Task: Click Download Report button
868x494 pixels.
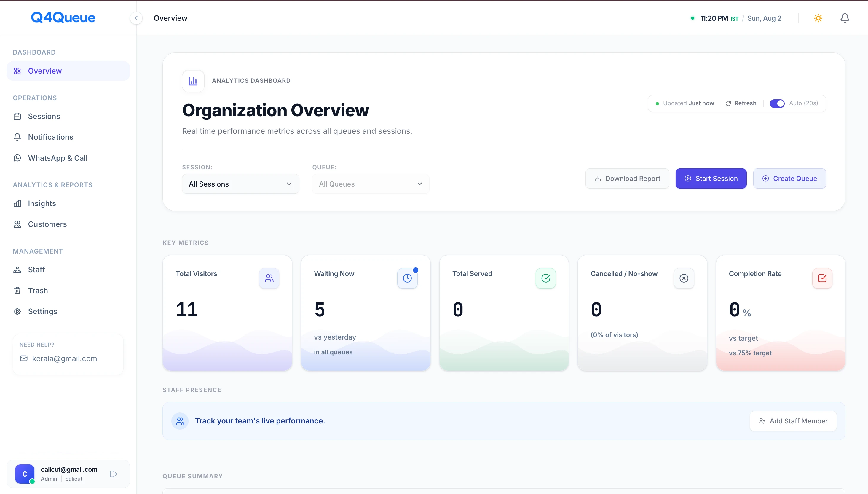Action: pyautogui.click(x=627, y=179)
